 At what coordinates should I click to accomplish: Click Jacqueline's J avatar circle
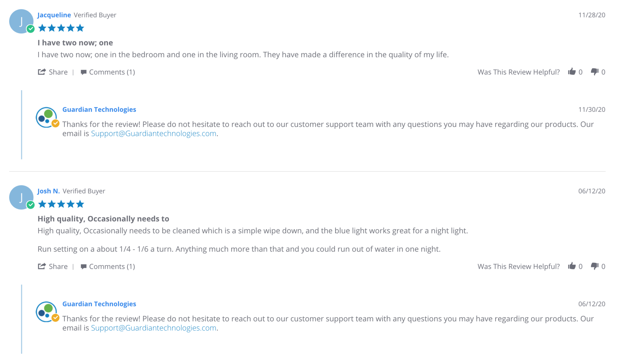coord(21,21)
